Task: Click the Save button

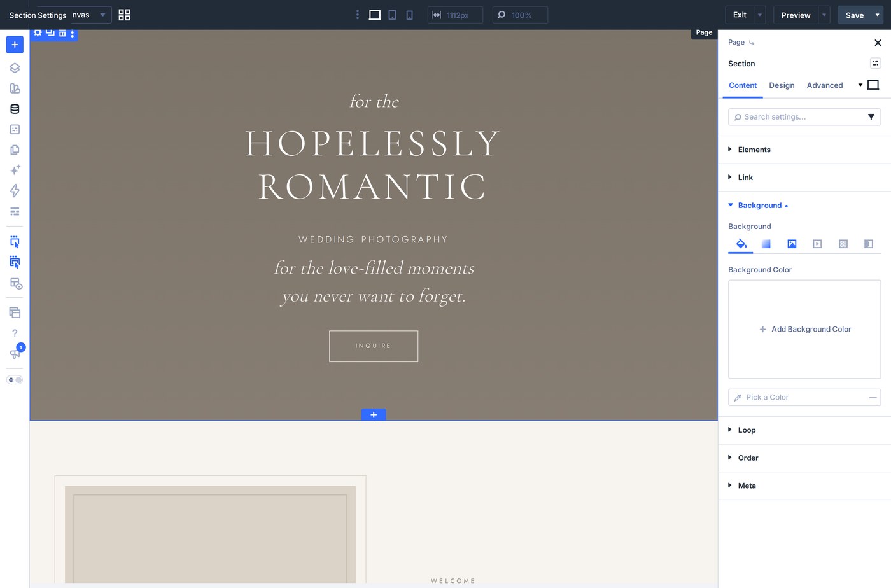Action: (855, 15)
